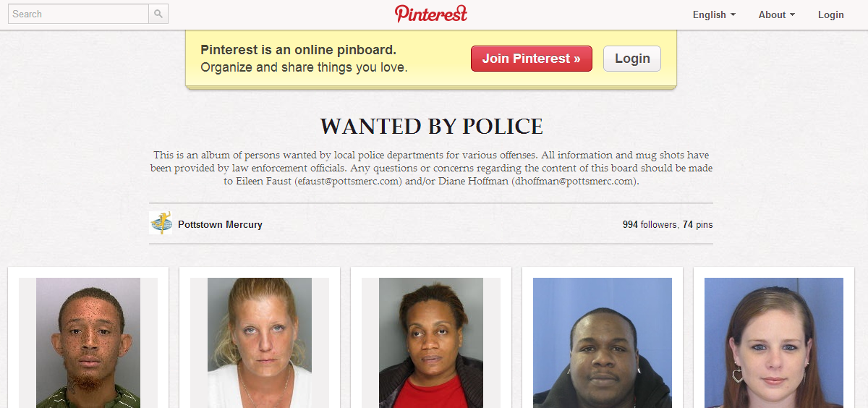The width and height of the screenshot is (868, 408).
Task: Expand the English language dropdown
Action: point(714,14)
